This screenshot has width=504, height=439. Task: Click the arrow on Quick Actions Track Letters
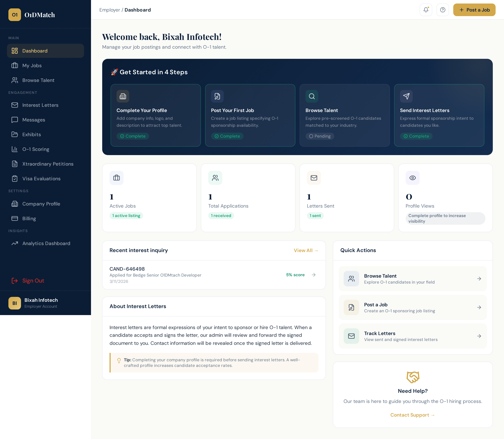click(x=479, y=336)
